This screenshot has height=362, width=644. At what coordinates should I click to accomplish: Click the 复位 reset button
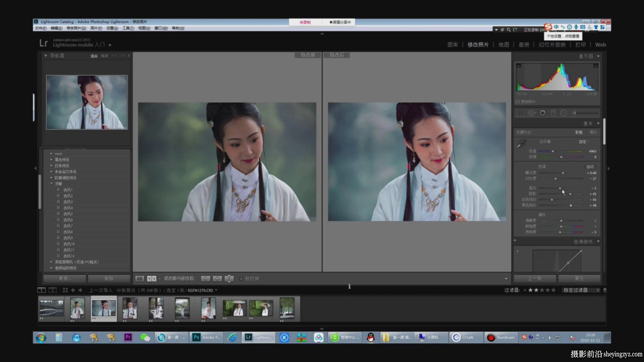pos(579,279)
